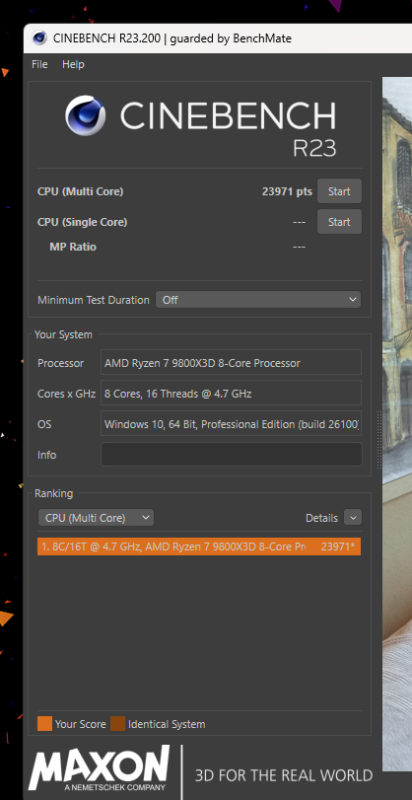Click the Your Score legend label

81,724
